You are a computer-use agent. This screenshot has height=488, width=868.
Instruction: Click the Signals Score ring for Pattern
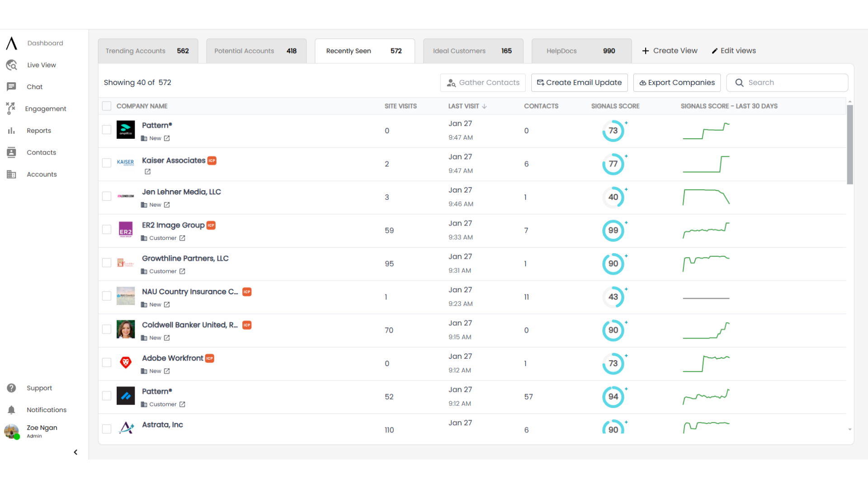tap(613, 131)
